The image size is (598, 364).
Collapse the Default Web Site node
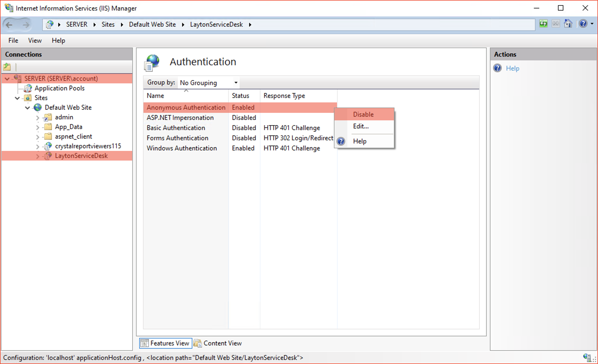coord(28,108)
